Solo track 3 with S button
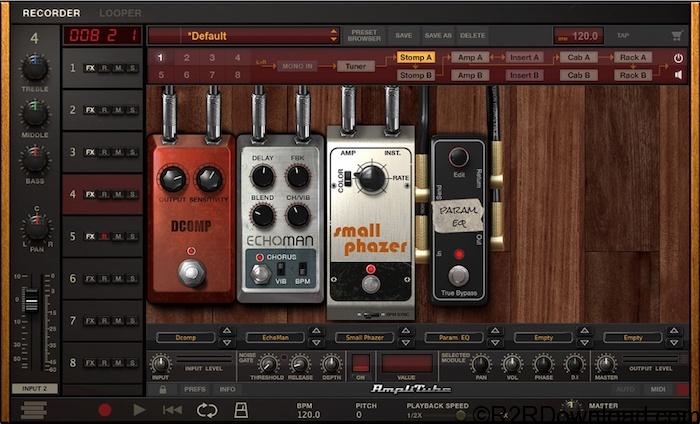The image size is (700, 424). coord(132,152)
